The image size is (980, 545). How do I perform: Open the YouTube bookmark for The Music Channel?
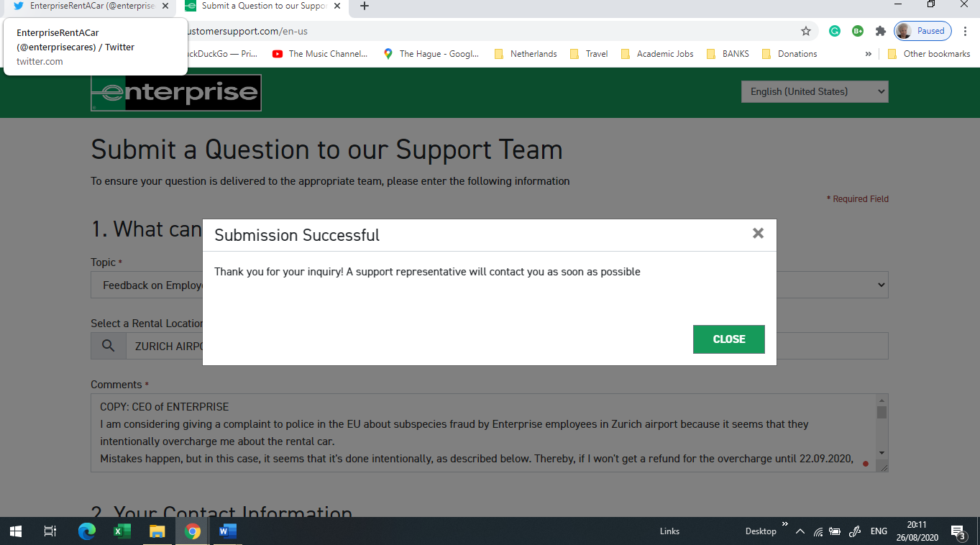(x=320, y=53)
